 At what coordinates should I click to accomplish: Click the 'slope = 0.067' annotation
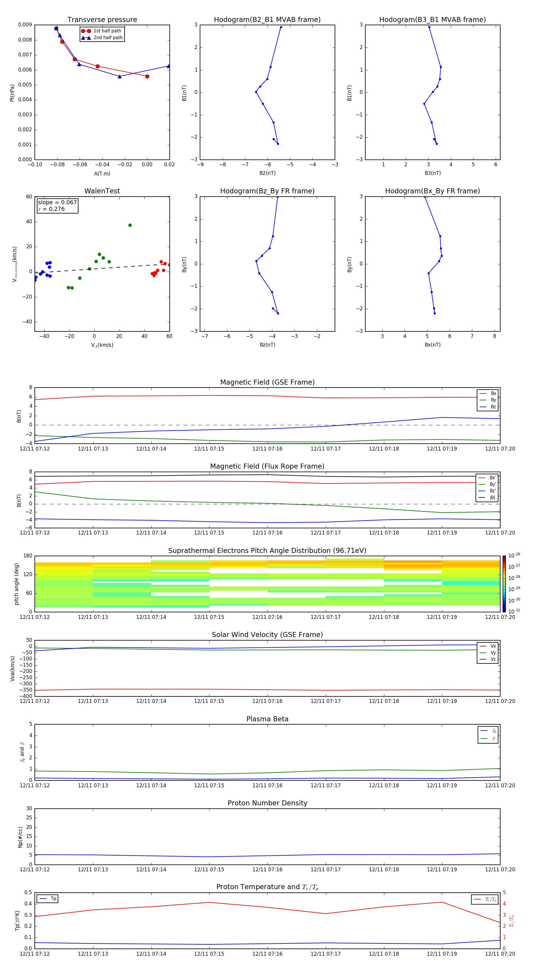tap(57, 203)
